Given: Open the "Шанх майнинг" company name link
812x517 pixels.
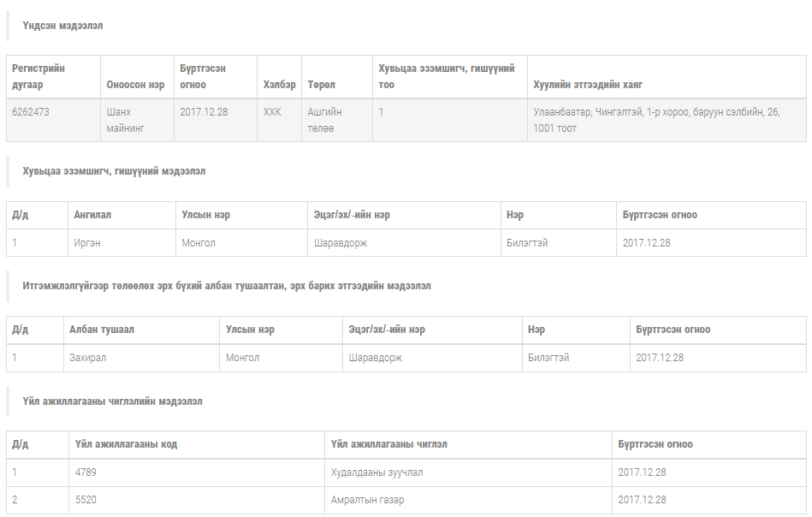Looking at the screenshot, I should coord(125,120).
